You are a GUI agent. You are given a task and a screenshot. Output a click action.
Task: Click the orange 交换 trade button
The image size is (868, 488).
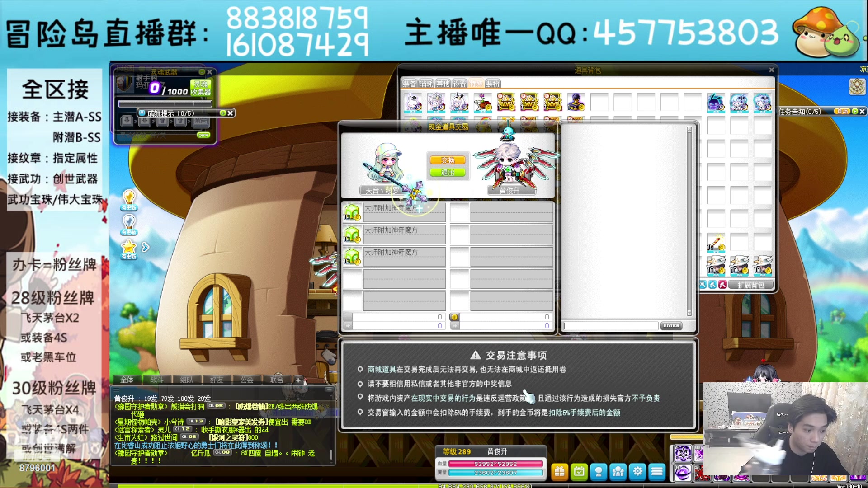coord(448,160)
